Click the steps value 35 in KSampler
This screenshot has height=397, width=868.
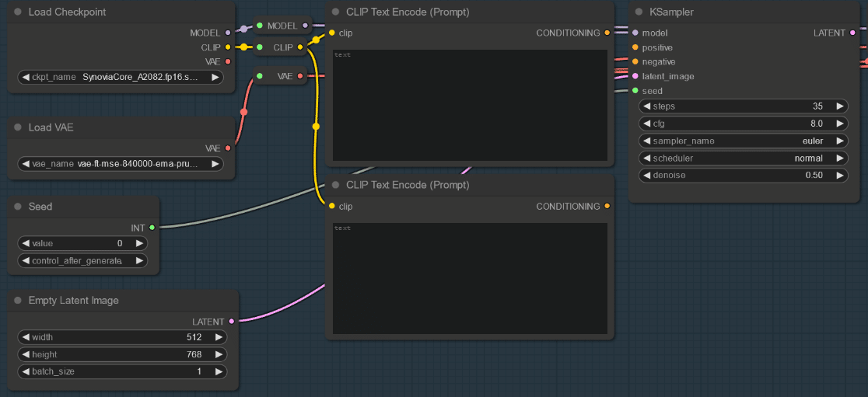817,106
